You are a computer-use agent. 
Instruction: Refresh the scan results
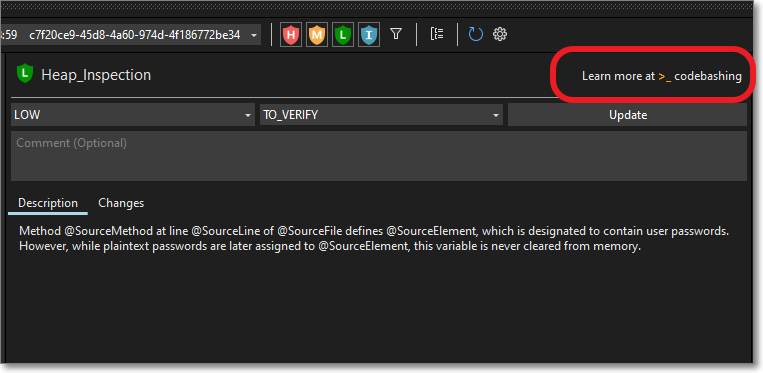click(x=475, y=34)
